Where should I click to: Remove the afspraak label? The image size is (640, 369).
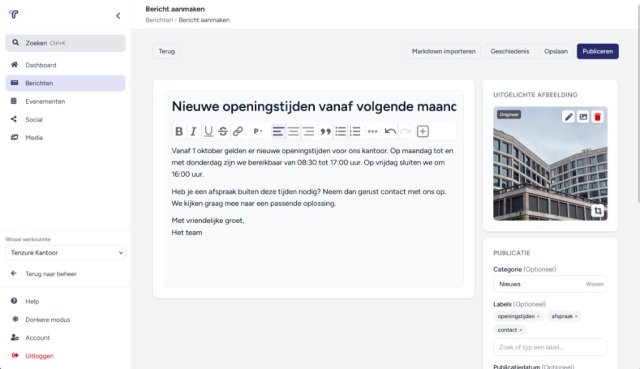pos(576,317)
